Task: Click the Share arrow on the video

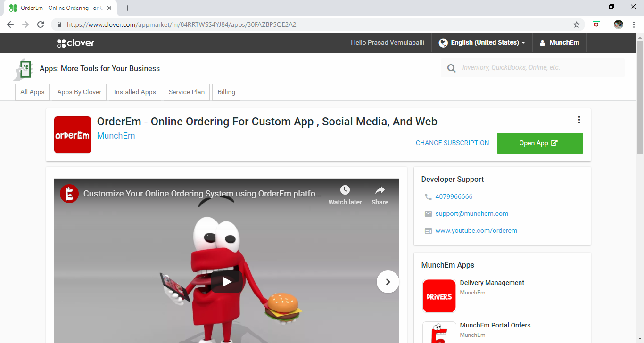Action: coord(380,190)
